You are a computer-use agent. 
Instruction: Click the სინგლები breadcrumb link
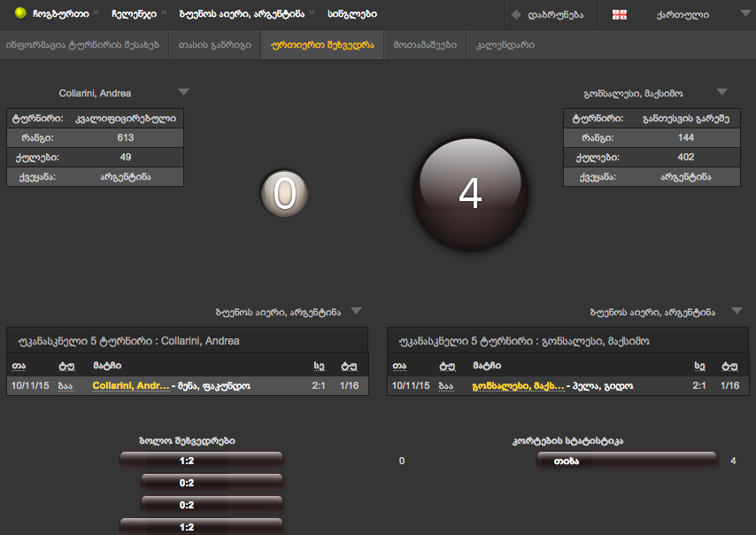tap(352, 14)
